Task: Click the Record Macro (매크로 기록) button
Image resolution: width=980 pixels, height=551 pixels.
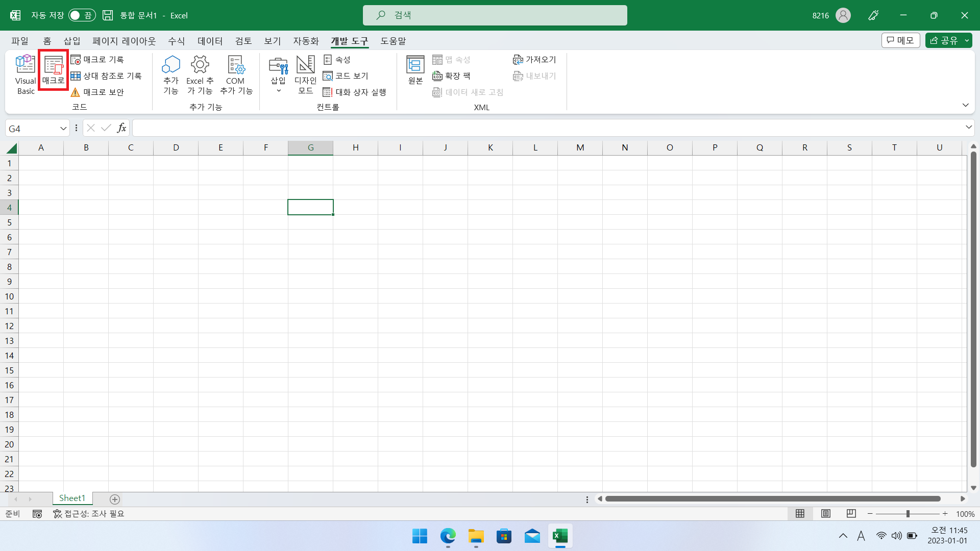Action: tap(97, 60)
